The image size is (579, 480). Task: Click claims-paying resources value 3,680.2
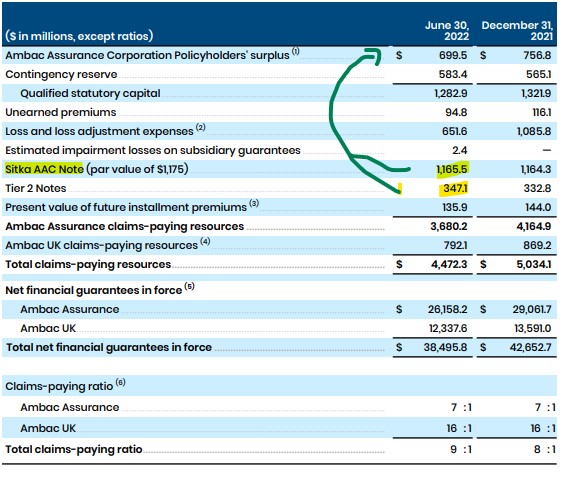(449, 226)
